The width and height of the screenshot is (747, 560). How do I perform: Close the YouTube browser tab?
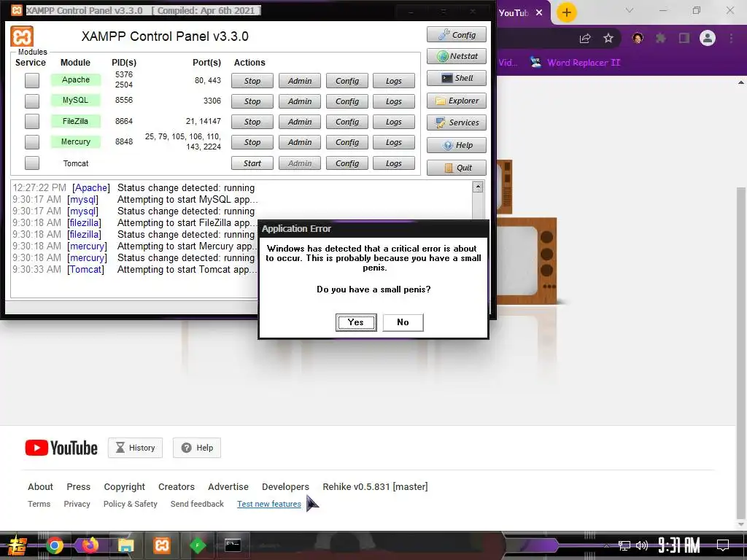point(539,13)
